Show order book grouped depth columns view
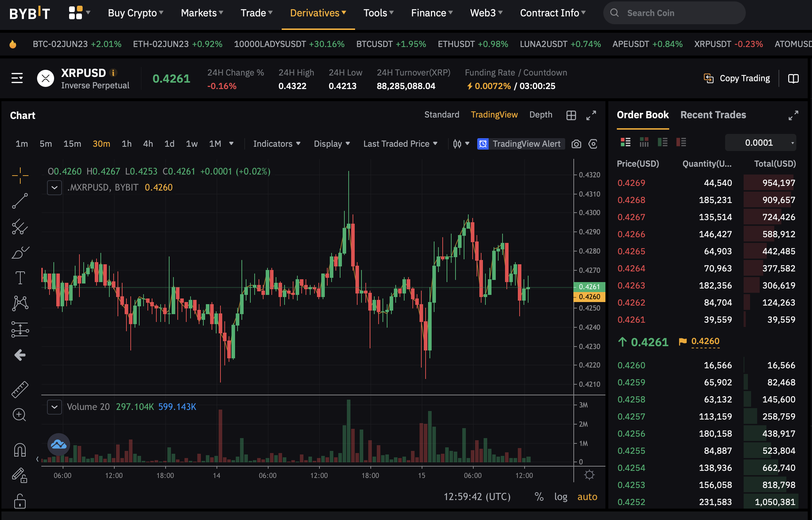The height and width of the screenshot is (520, 812). pos(644,142)
